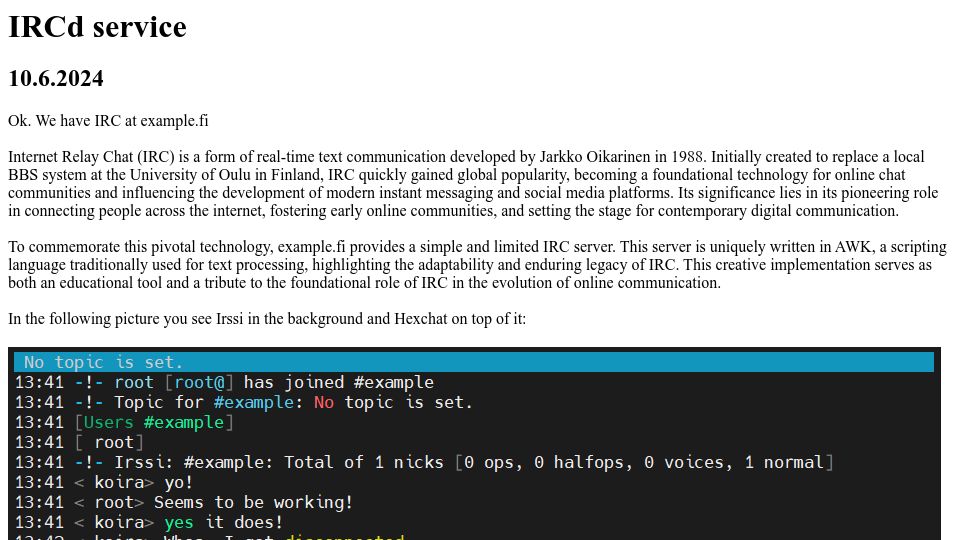Click the paragraph beginning "To commemorate this pivotal technology"
The height and width of the screenshot is (540, 960).
[477, 264]
